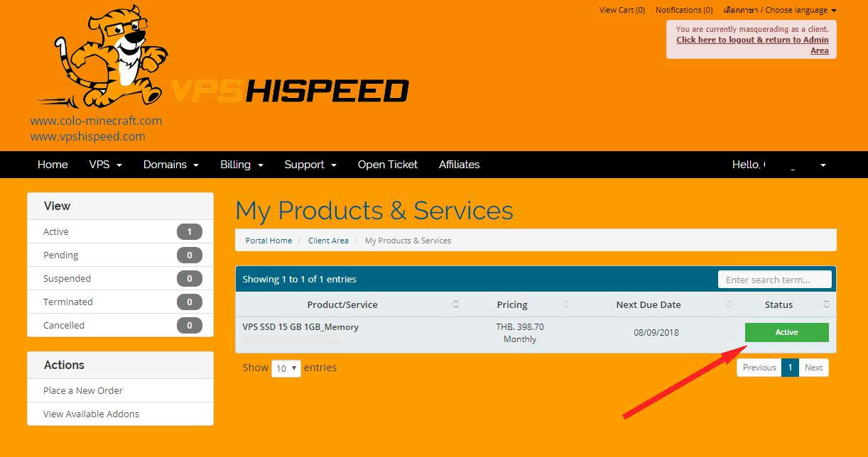Open the Billing dropdown menu
This screenshot has height=457, width=868.
point(242,165)
